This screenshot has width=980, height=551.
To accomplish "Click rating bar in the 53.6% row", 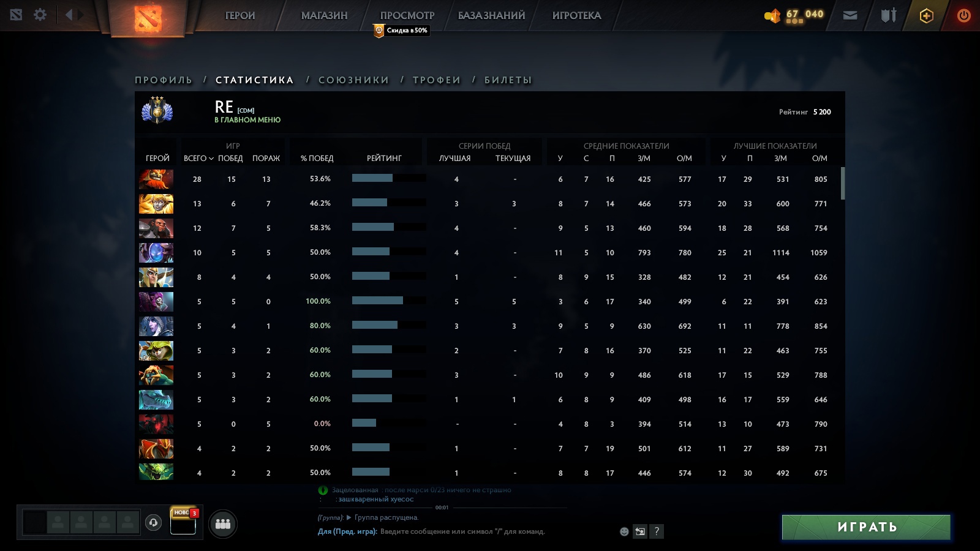I will (x=389, y=178).
